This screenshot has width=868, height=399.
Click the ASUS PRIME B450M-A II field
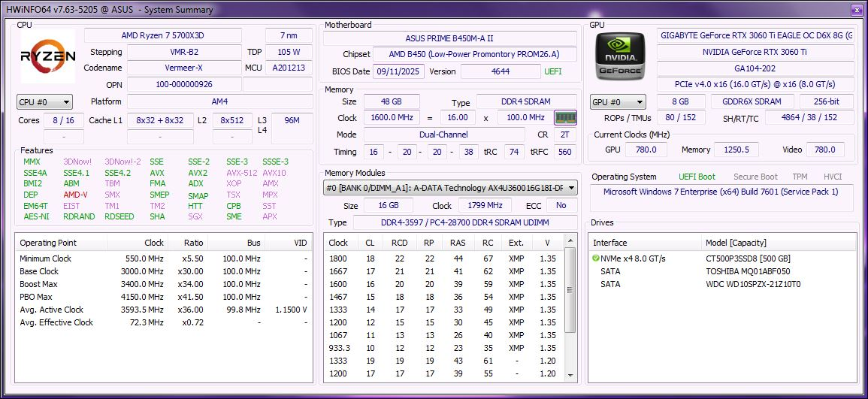[x=449, y=39]
